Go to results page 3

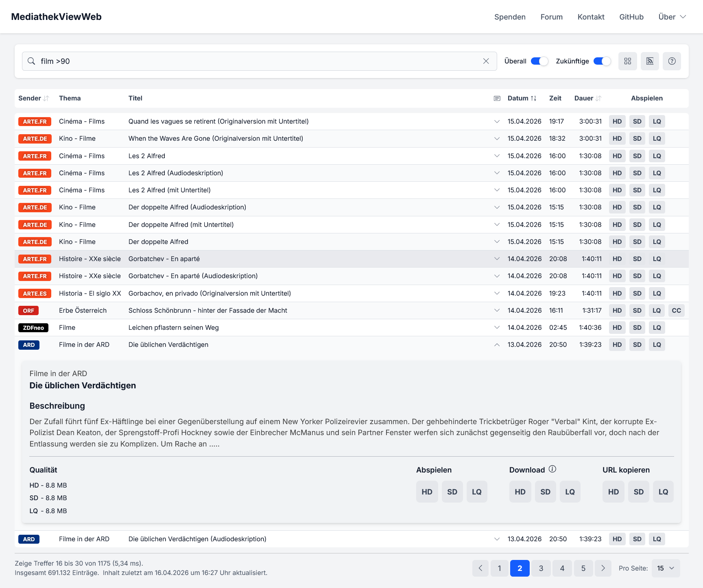(x=541, y=568)
